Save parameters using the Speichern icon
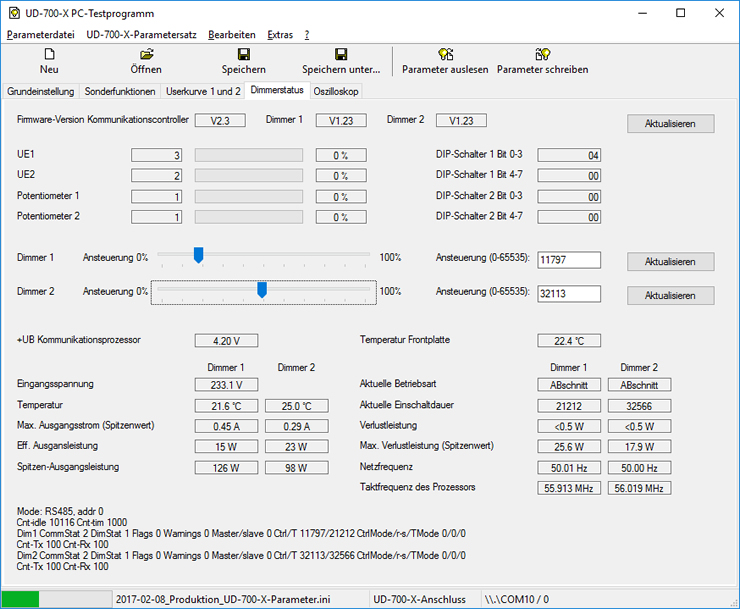Viewport: 740px width, 609px height. click(x=243, y=55)
